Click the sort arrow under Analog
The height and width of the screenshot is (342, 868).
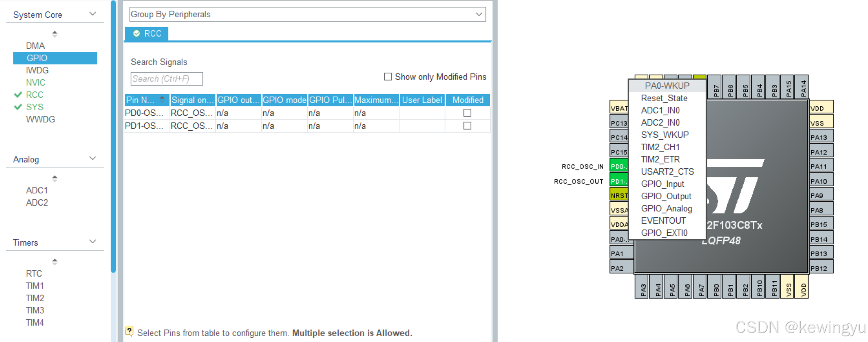point(55,178)
